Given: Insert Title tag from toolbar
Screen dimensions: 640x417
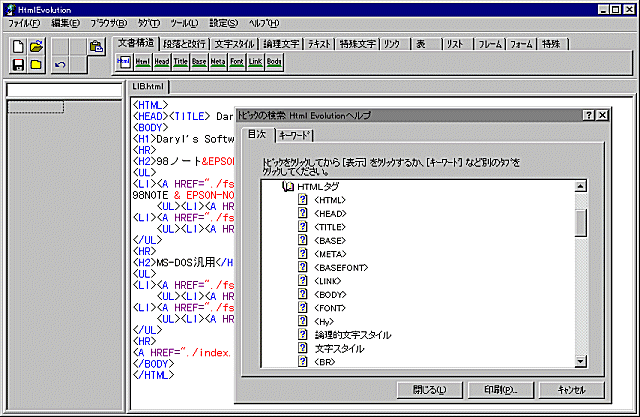Looking at the screenshot, I should click(x=180, y=62).
